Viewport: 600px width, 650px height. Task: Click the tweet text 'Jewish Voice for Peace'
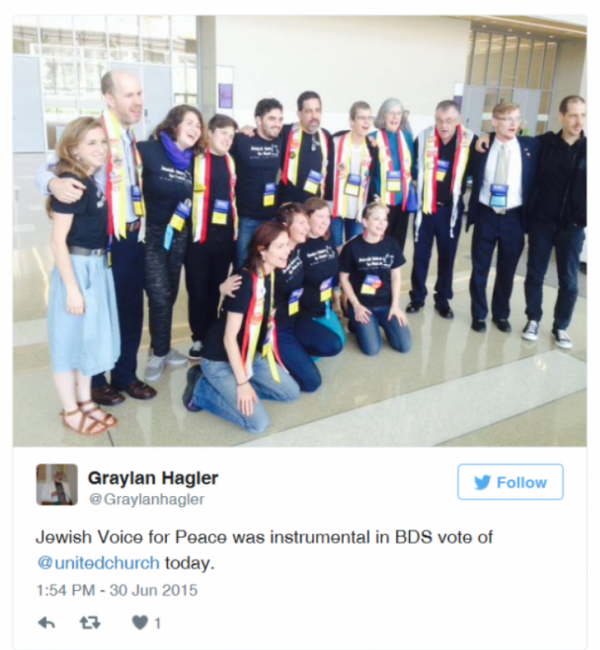click(131, 537)
